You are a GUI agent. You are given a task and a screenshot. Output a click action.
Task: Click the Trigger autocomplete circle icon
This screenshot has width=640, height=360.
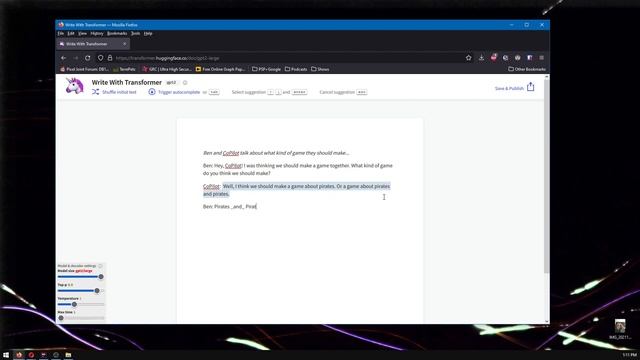click(152, 92)
